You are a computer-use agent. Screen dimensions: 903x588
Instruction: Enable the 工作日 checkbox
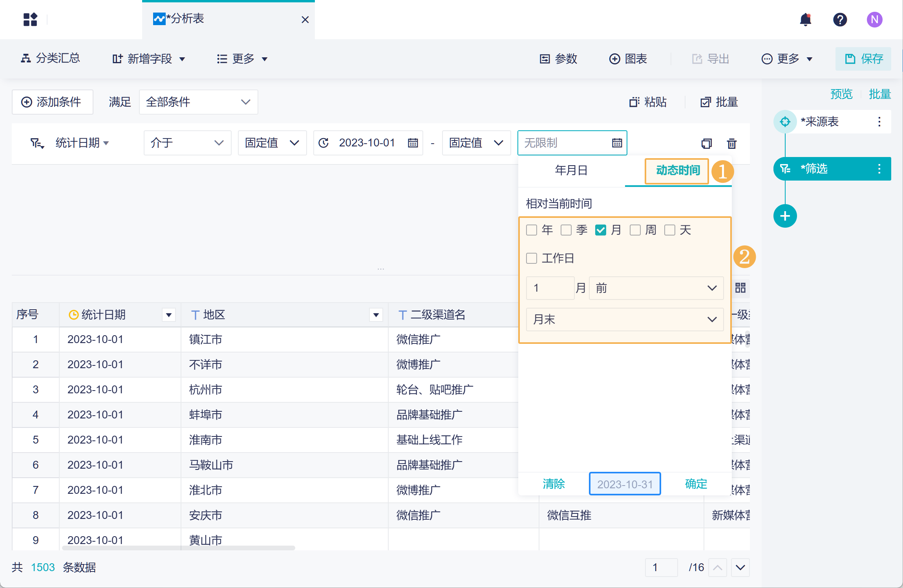[532, 258]
